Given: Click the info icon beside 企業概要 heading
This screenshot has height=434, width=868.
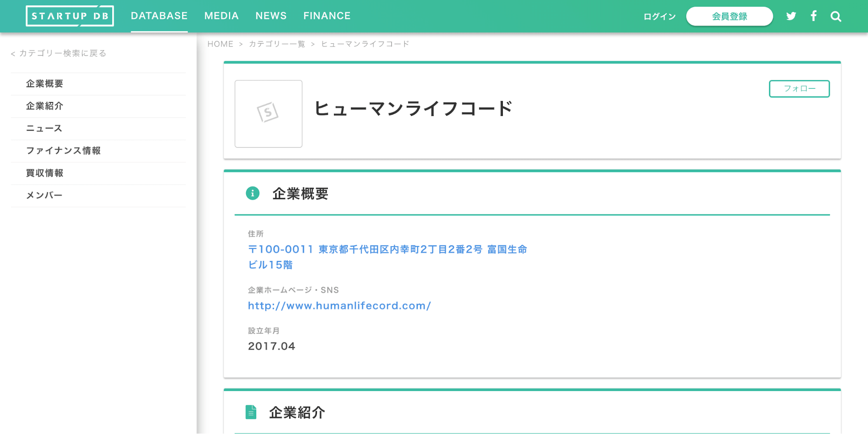Looking at the screenshot, I should pyautogui.click(x=253, y=193).
